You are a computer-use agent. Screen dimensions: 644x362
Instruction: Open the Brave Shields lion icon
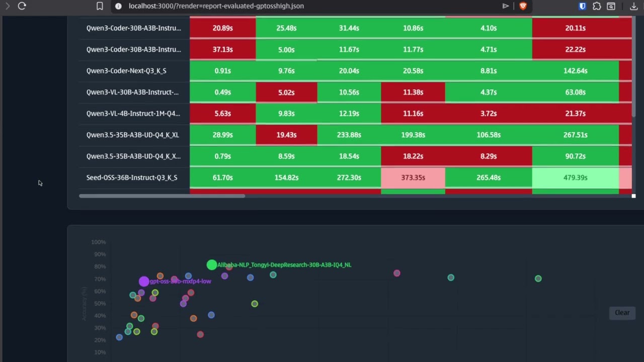(523, 6)
